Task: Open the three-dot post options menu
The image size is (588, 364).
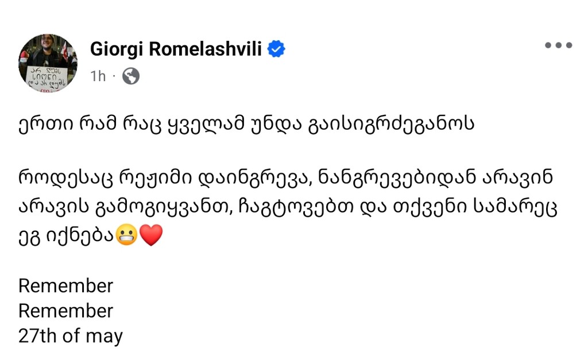Action: tap(558, 45)
